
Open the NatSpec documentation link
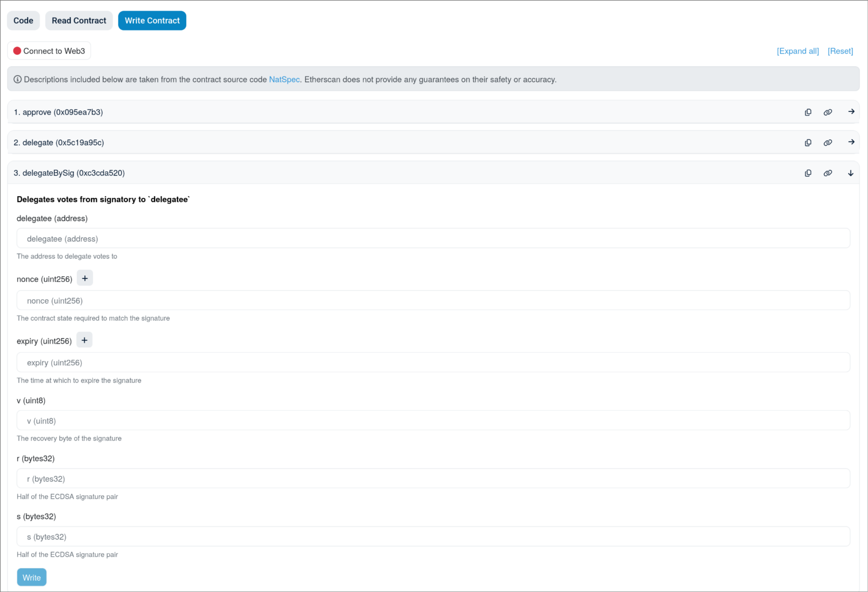[284, 79]
